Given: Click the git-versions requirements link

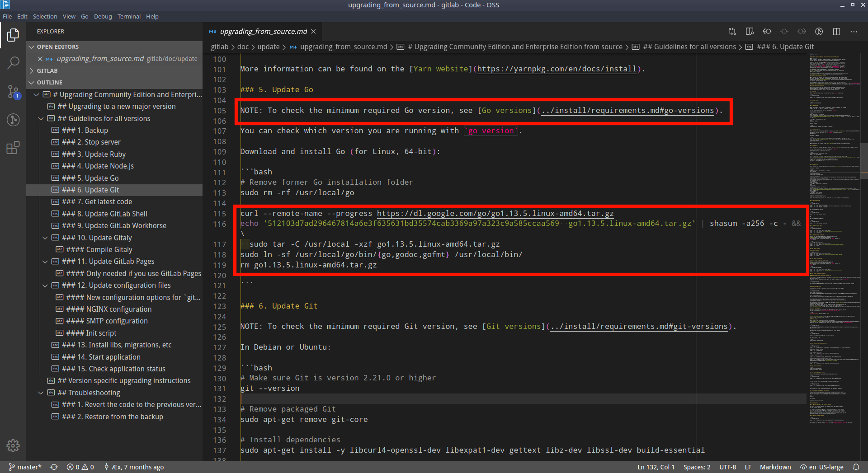Looking at the screenshot, I should [639, 327].
